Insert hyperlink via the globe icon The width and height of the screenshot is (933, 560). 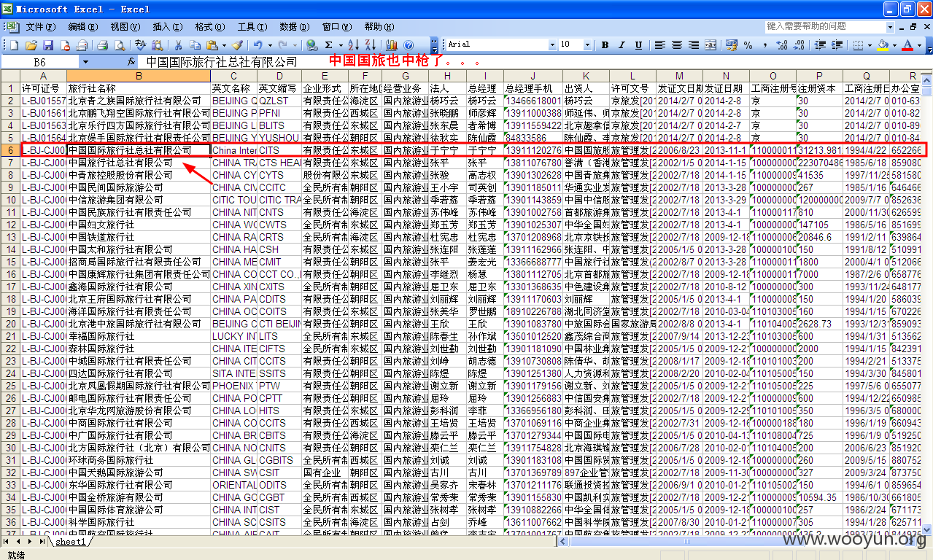311,44
